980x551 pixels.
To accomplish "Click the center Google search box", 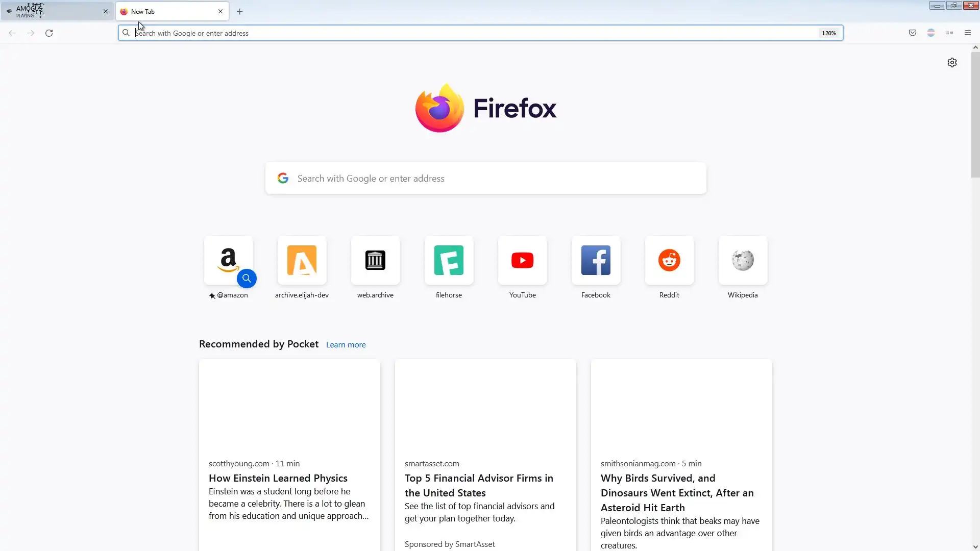I will pyautogui.click(x=485, y=179).
